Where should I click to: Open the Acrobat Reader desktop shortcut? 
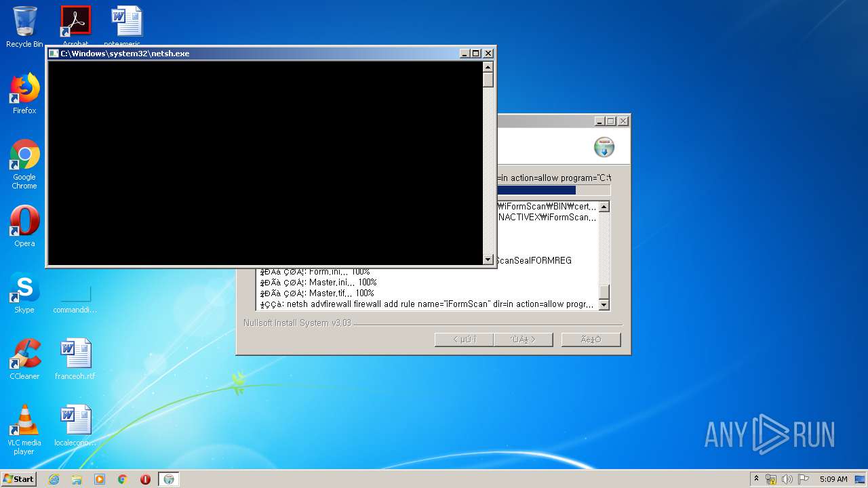[75, 24]
